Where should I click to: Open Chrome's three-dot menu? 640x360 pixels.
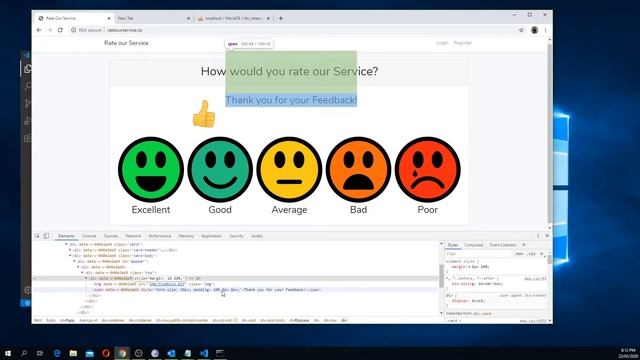click(x=545, y=30)
